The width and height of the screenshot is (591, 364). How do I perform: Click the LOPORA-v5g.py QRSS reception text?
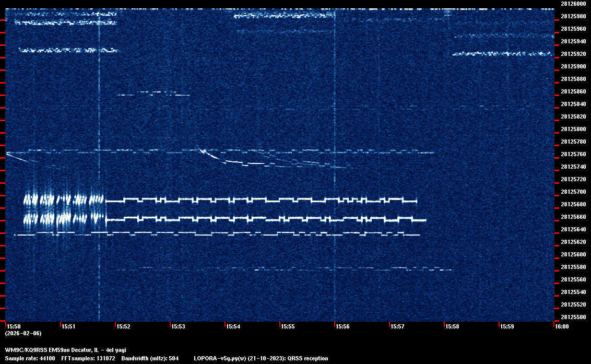261,358
